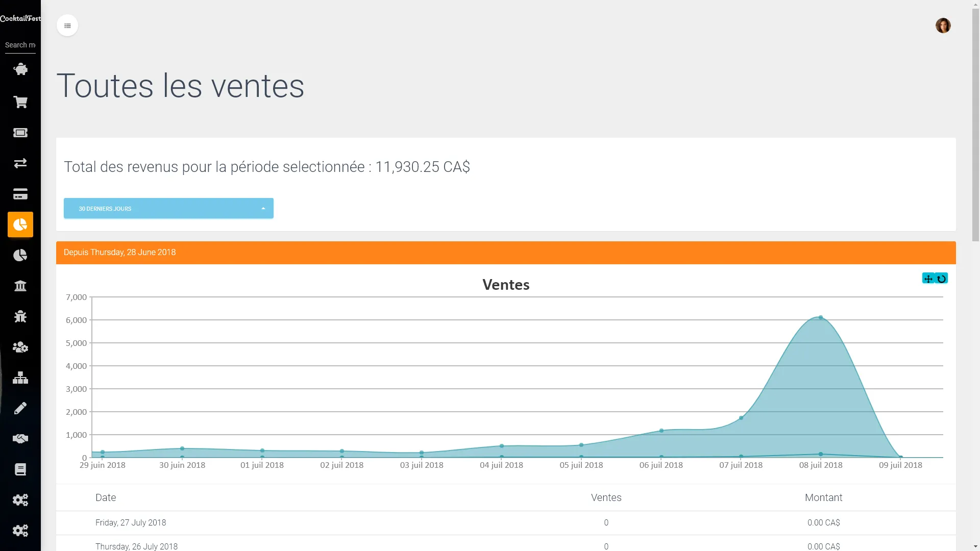Focus the sidebar Search menu field

click(x=20, y=45)
